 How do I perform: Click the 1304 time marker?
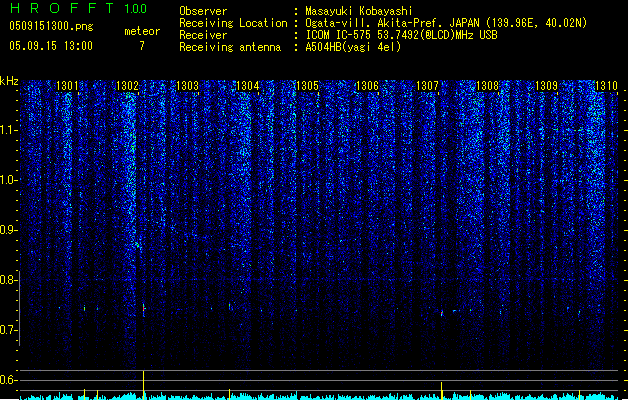pos(248,85)
